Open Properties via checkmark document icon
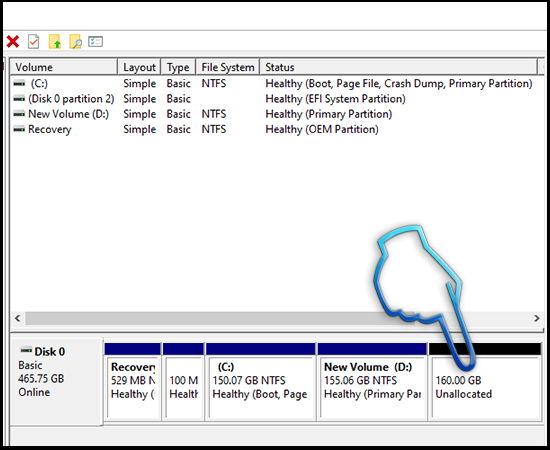This screenshot has height=450, width=550. (34, 42)
